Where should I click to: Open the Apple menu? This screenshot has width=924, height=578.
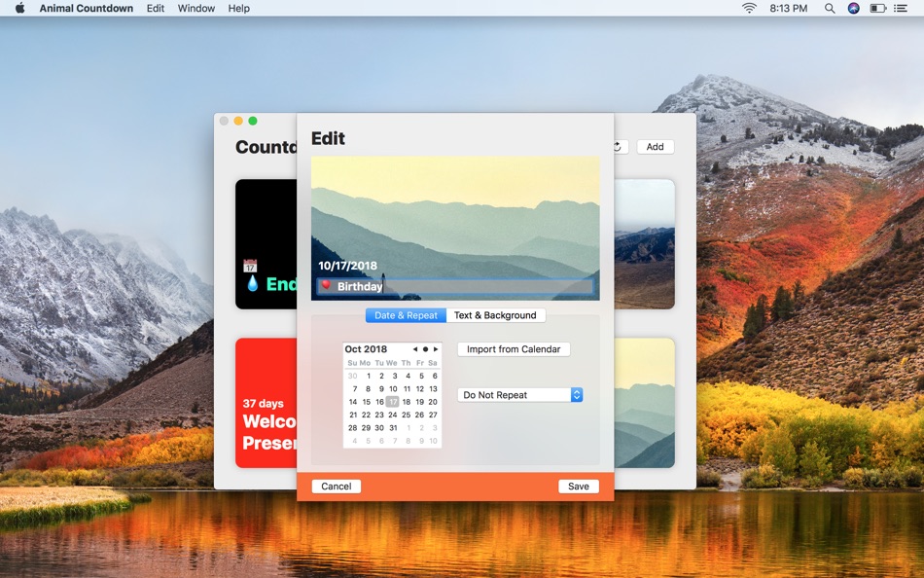tap(19, 8)
